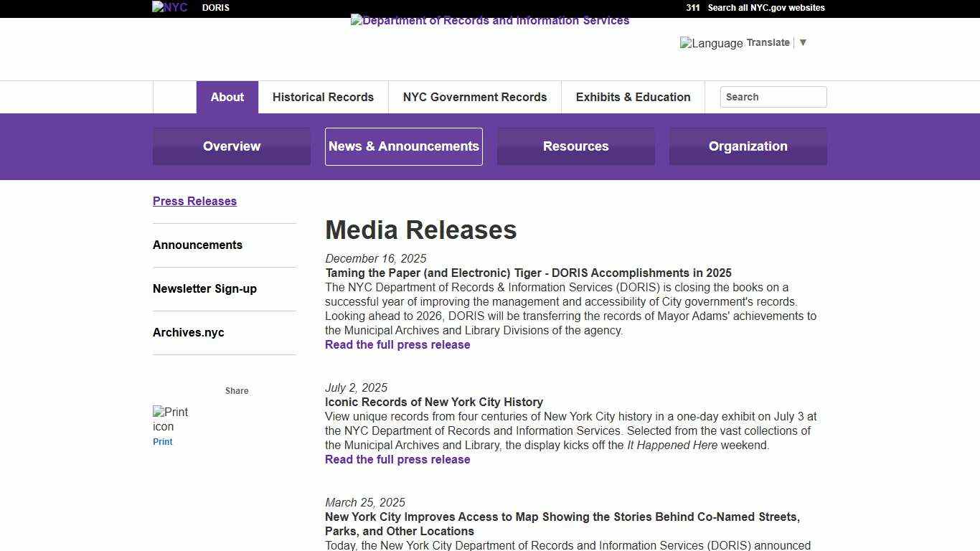Open the Translate dropdown arrow

pyautogui.click(x=803, y=42)
